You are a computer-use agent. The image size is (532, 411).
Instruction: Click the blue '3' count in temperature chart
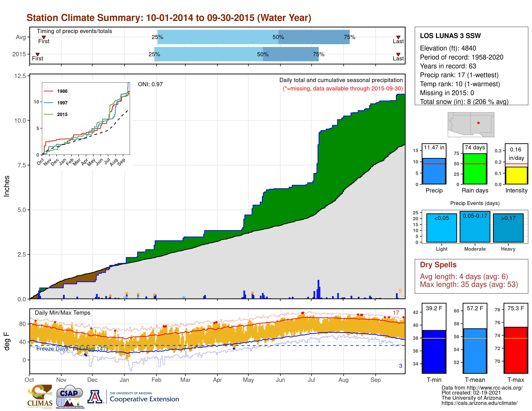click(x=400, y=366)
